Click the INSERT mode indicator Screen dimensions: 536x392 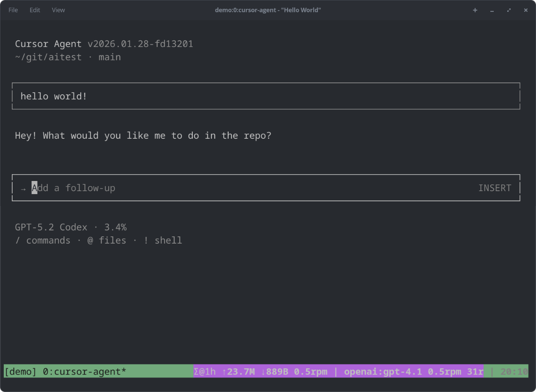tap(495, 188)
